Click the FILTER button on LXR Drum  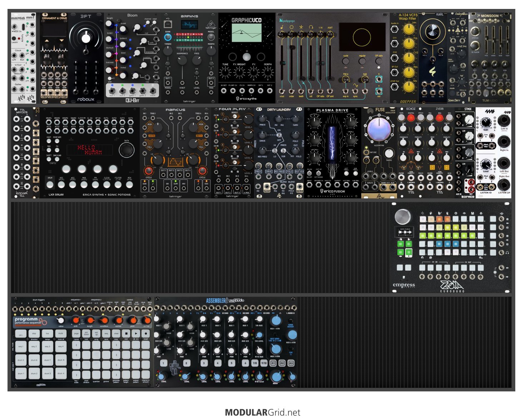point(118,185)
